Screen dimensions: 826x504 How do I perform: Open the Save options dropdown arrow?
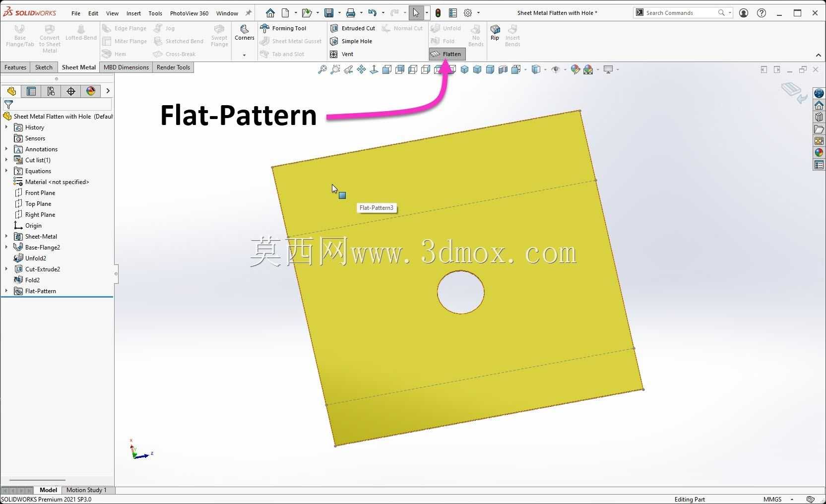(339, 13)
